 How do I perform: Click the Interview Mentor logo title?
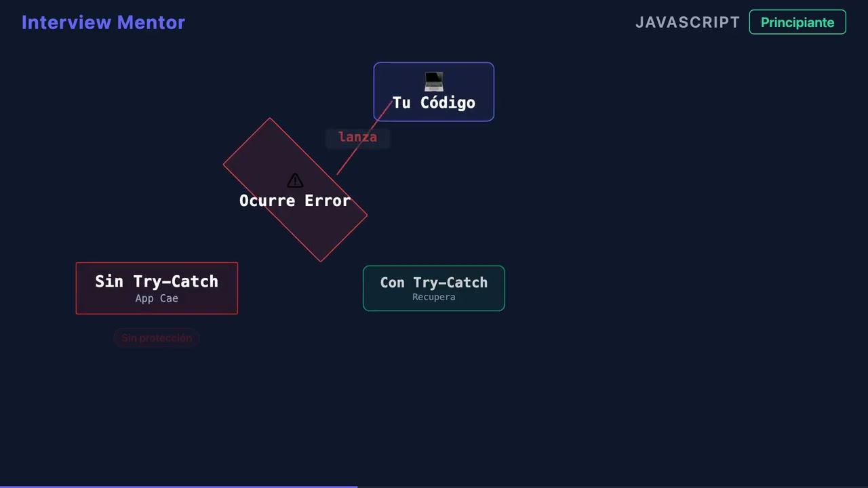103,22
